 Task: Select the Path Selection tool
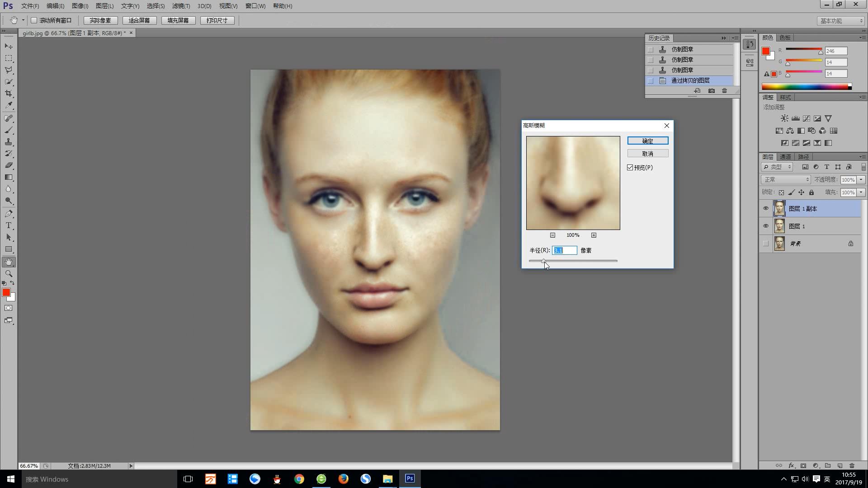pyautogui.click(x=9, y=237)
